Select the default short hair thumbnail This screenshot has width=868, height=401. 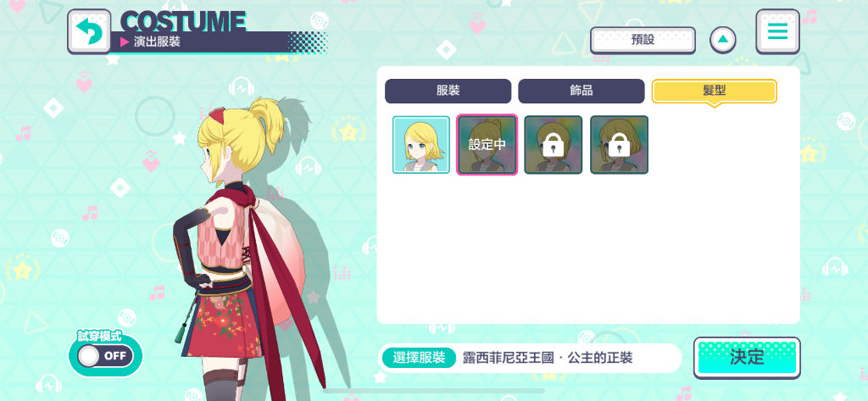coord(421,145)
